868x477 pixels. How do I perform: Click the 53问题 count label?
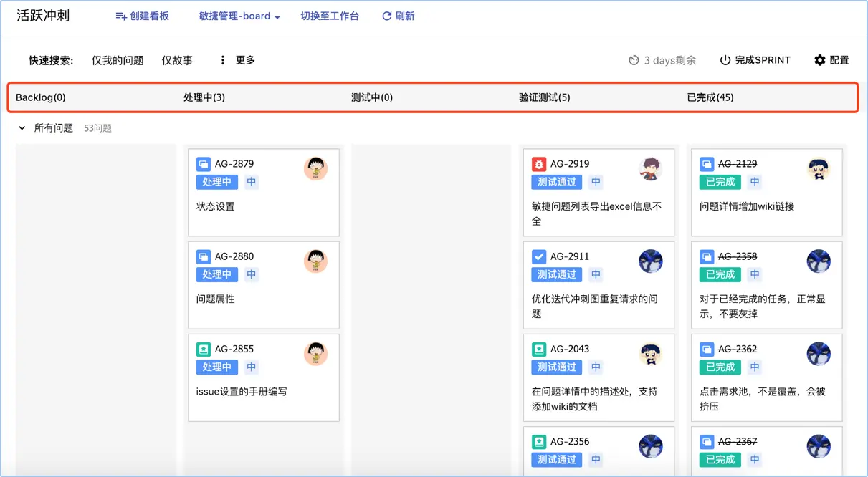tap(97, 128)
